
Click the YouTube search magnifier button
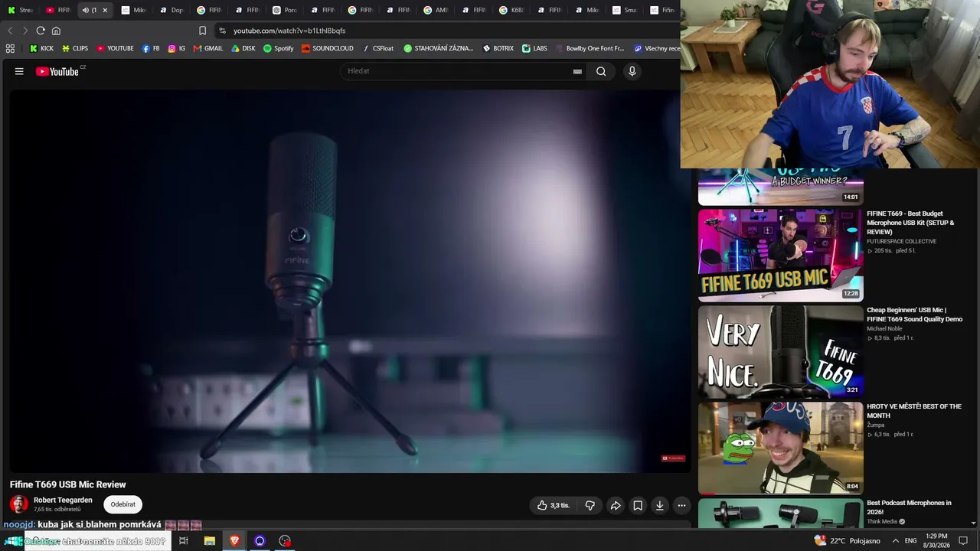pos(601,71)
